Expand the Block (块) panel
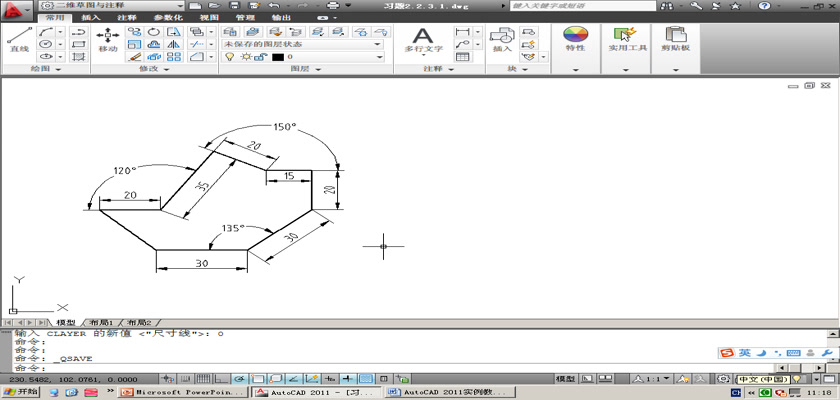The image size is (840, 400). point(516,70)
